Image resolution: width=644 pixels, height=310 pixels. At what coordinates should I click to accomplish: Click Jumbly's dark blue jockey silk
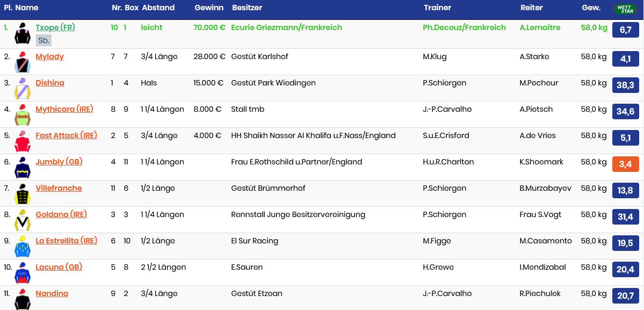point(23,168)
